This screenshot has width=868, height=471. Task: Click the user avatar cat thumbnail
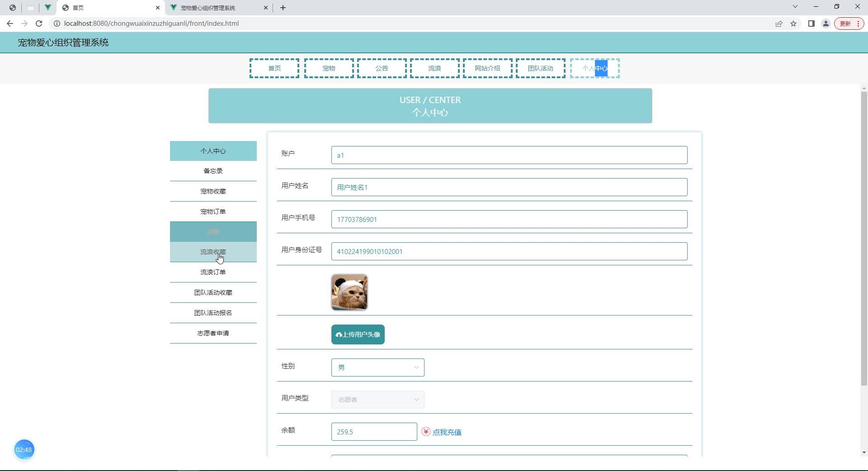point(349,292)
